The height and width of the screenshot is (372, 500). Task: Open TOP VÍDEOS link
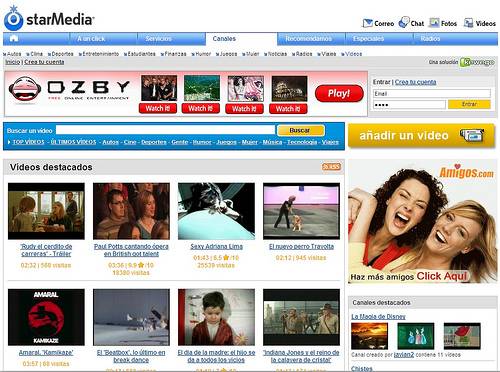(28, 142)
